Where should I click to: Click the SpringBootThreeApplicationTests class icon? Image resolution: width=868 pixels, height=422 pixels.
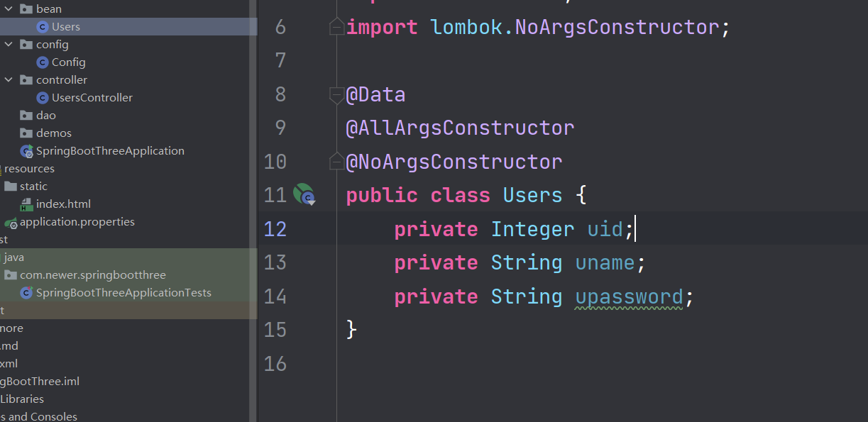pyautogui.click(x=27, y=293)
